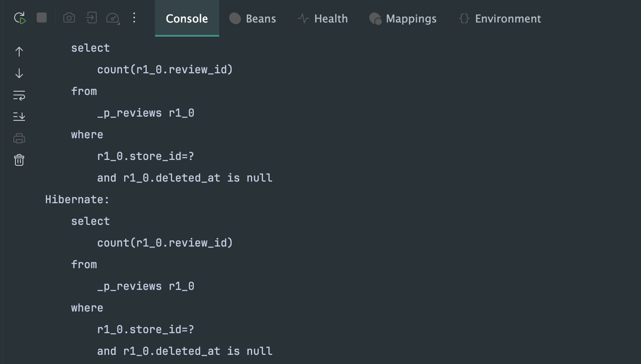Click the first 'select' keyword at top
The width and height of the screenshot is (641, 364).
coord(90,48)
